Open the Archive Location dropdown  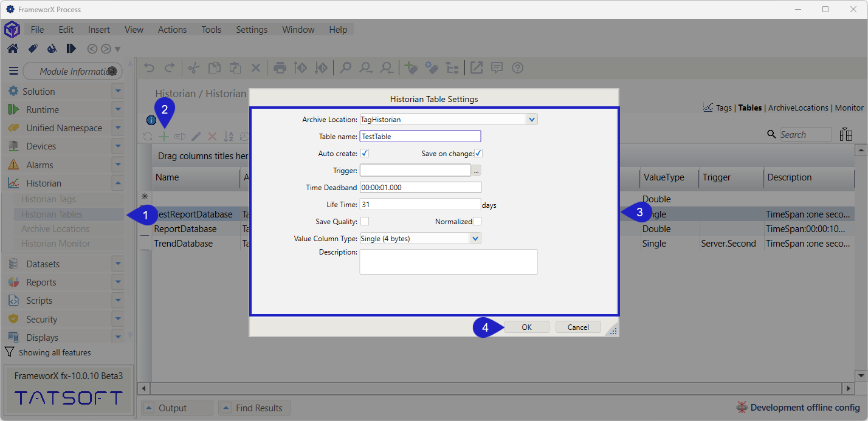tap(531, 120)
